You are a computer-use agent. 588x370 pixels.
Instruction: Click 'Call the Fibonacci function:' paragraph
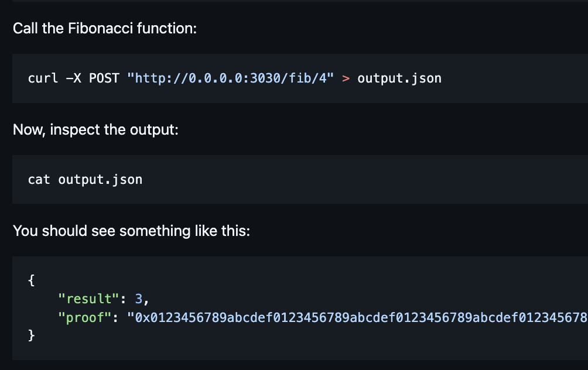coord(105,28)
